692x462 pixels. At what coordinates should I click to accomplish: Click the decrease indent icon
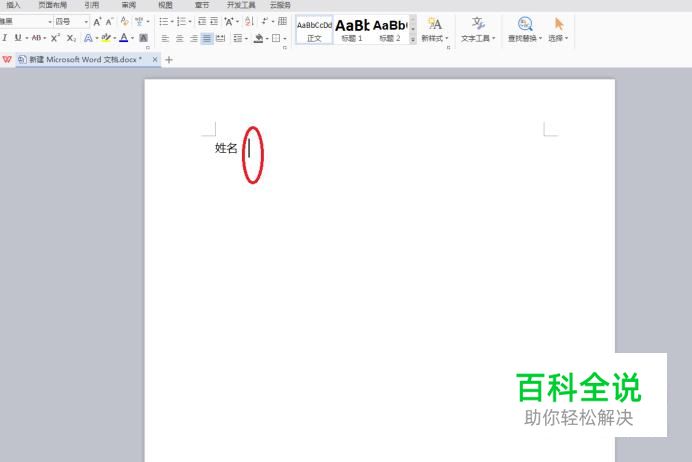[x=202, y=21]
